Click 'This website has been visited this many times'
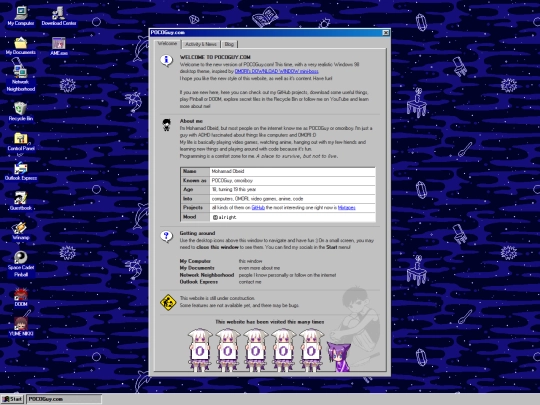The image size is (540, 405). [x=270, y=322]
